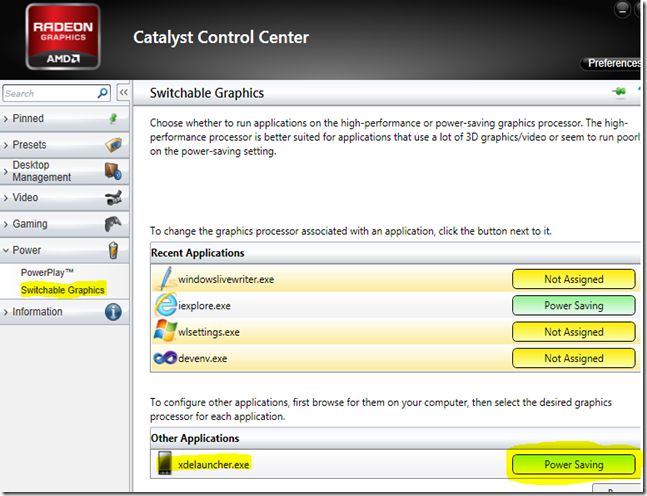
Task: Click the Gaming controller icon
Action: tap(113, 224)
